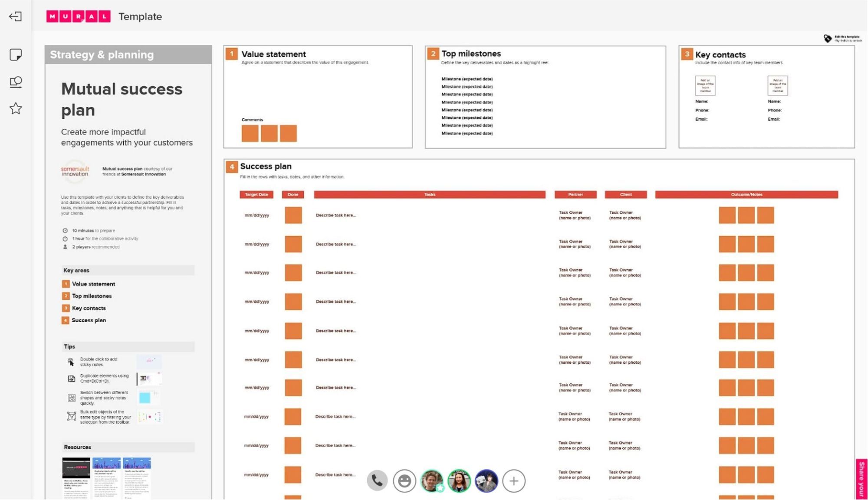Click the MURAL logo

(x=78, y=16)
